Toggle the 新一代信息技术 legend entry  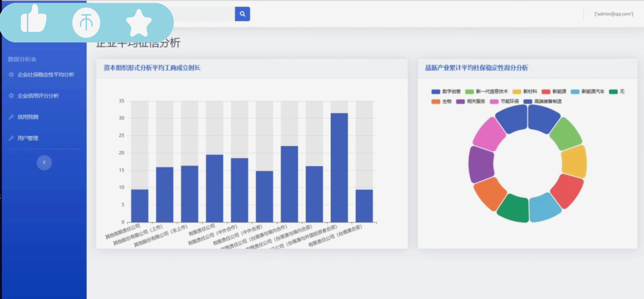tap(491, 91)
